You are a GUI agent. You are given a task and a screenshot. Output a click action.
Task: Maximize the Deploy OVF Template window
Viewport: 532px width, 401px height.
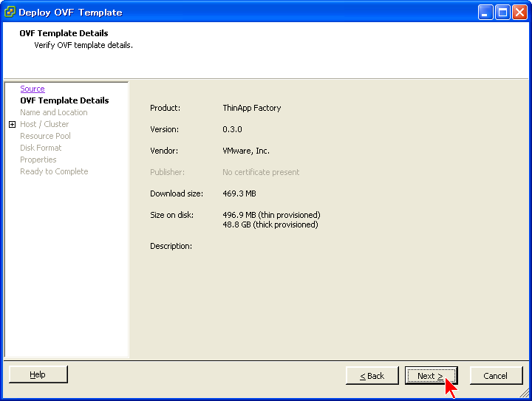[502, 13]
